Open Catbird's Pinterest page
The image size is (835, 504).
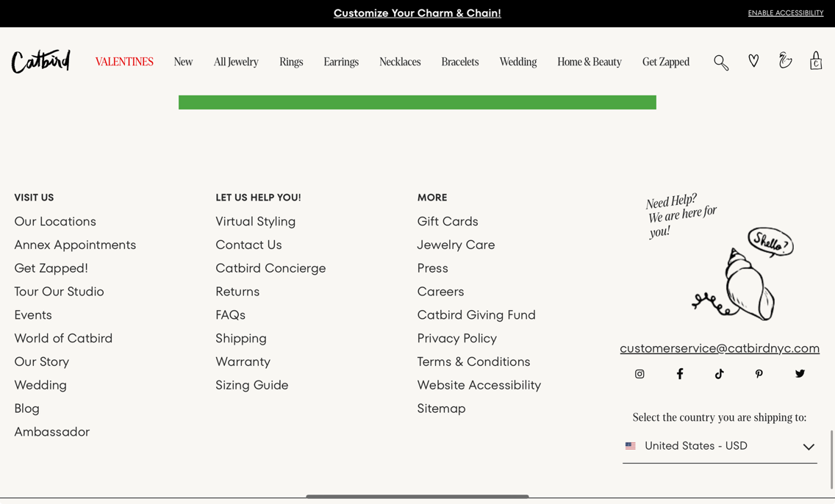tap(759, 374)
